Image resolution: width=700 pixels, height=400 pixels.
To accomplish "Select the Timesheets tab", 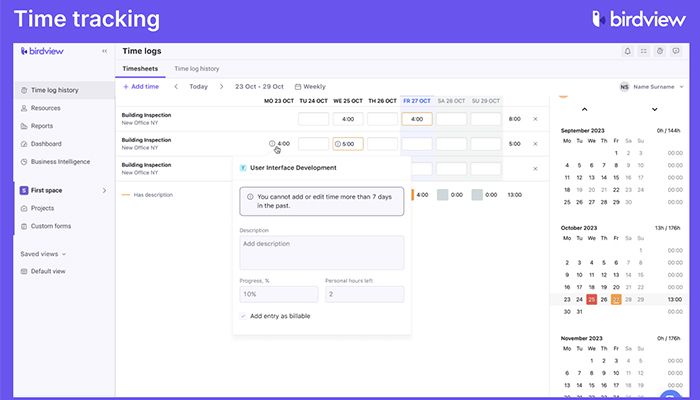I will (x=140, y=69).
